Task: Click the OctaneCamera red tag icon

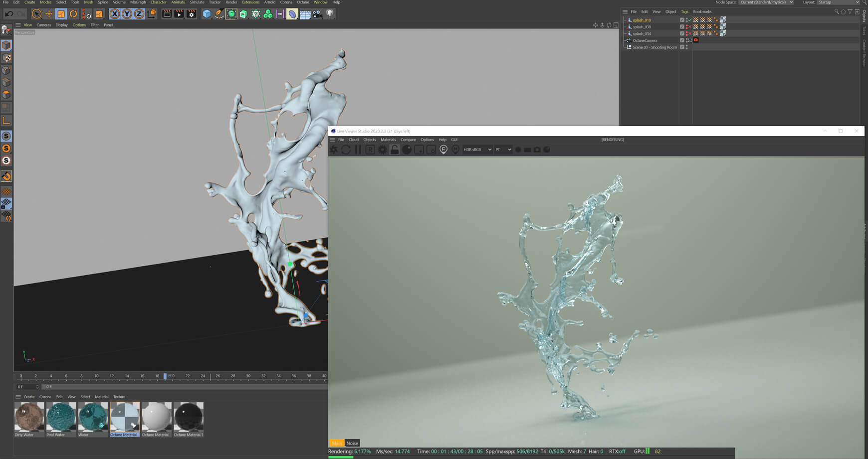Action: pyautogui.click(x=696, y=40)
